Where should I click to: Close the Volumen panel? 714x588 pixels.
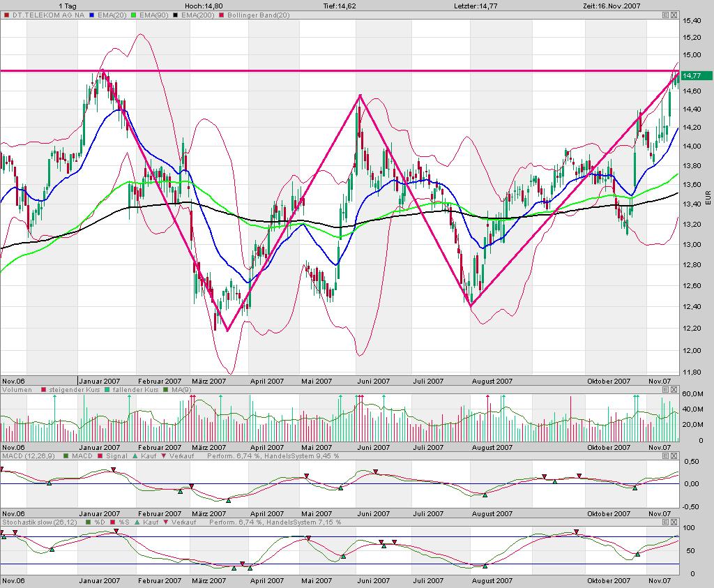(674, 390)
